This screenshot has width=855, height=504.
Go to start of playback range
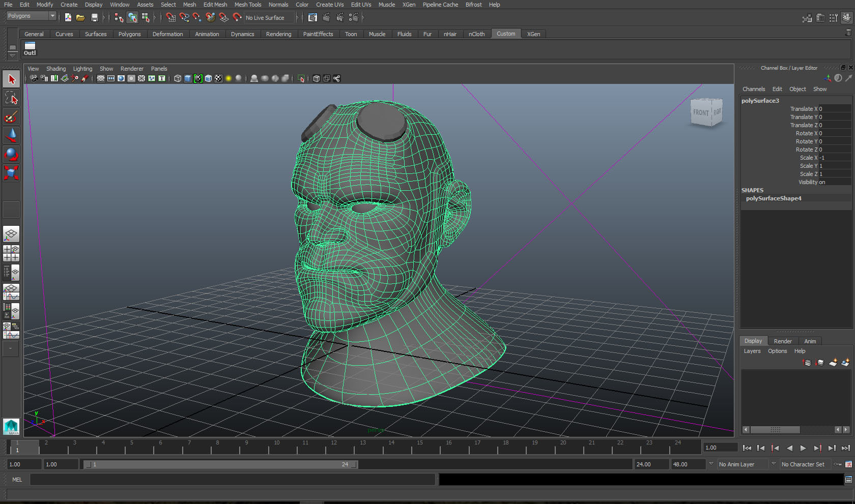point(747,448)
